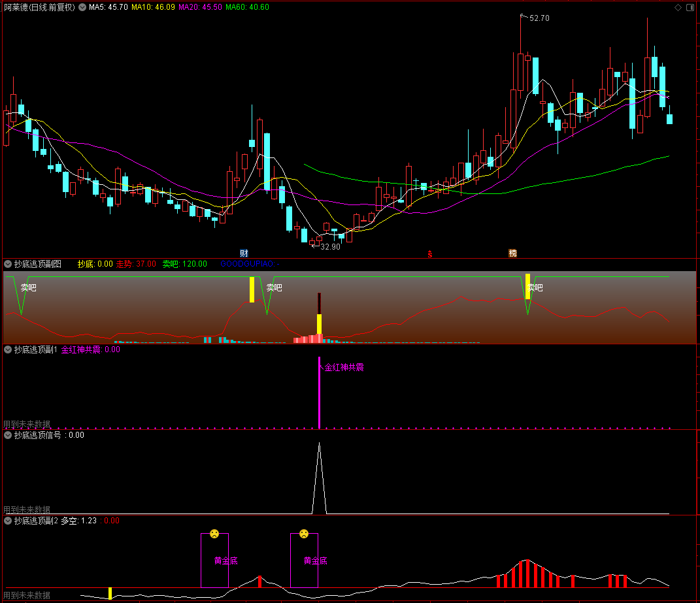Click the leftmost 卖吧 signal label
Screen dimensions: 700x603
(x=29, y=288)
